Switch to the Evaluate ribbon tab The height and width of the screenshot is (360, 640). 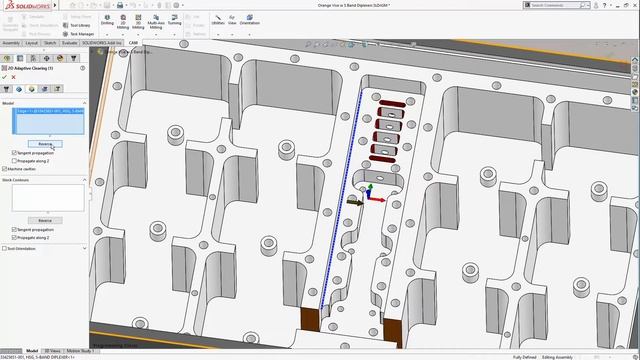pyautogui.click(x=69, y=43)
